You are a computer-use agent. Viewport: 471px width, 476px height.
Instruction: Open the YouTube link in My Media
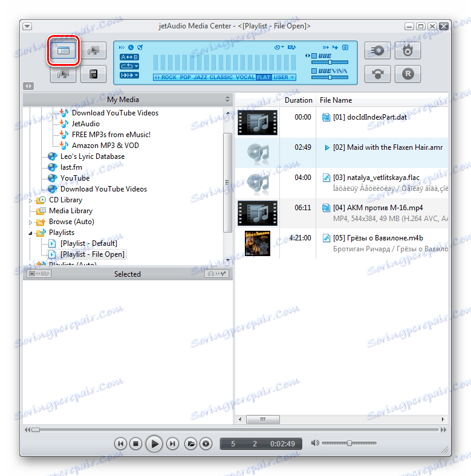75,178
